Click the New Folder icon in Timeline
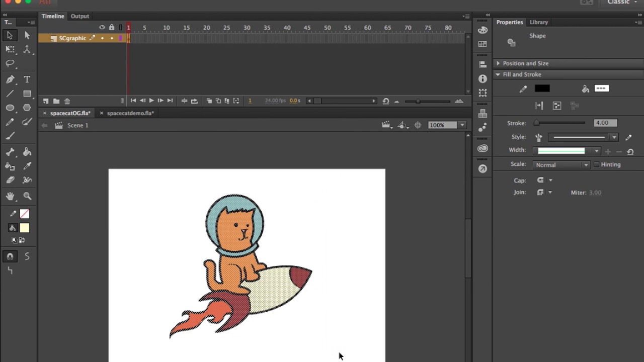 point(56,101)
